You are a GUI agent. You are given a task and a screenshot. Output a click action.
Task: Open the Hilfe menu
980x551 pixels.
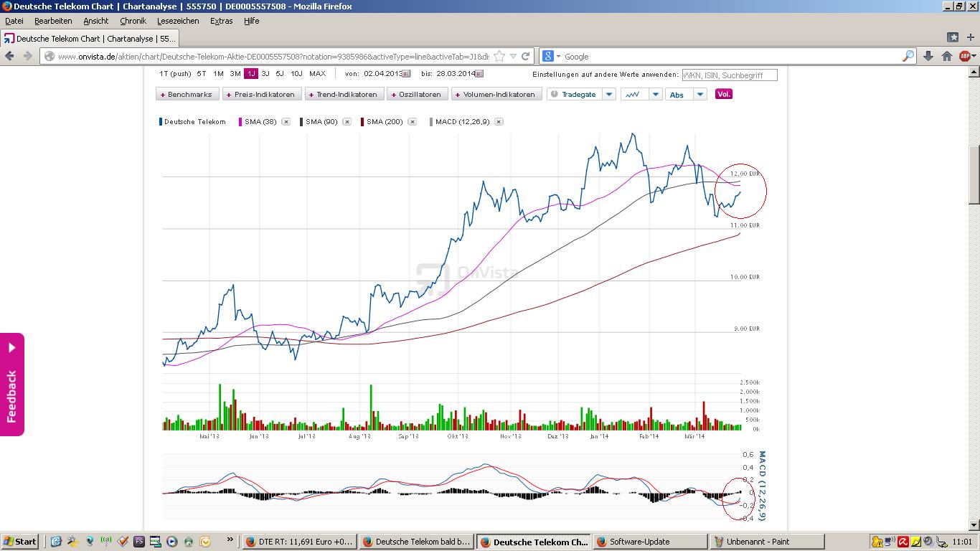pyautogui.click(x=251, y=21)
